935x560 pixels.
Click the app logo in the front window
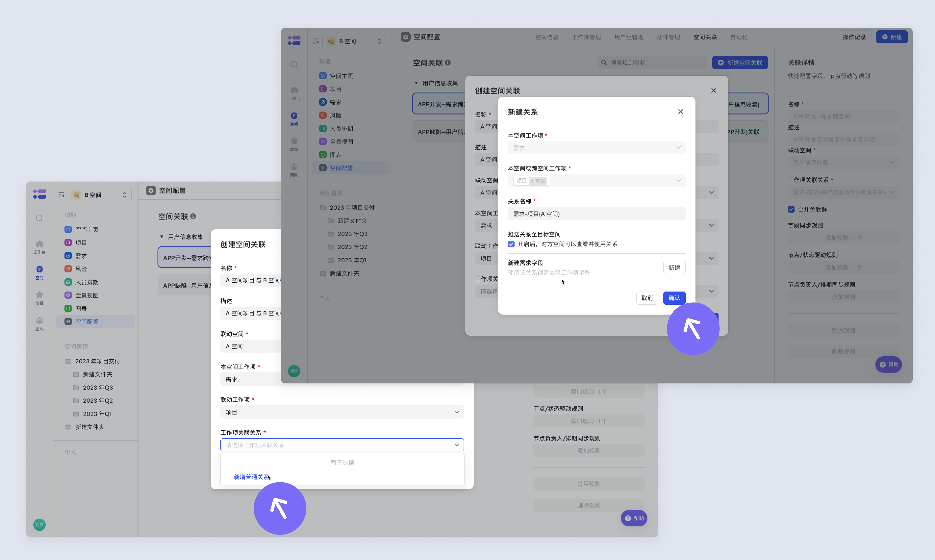click(x=294, y=40)
